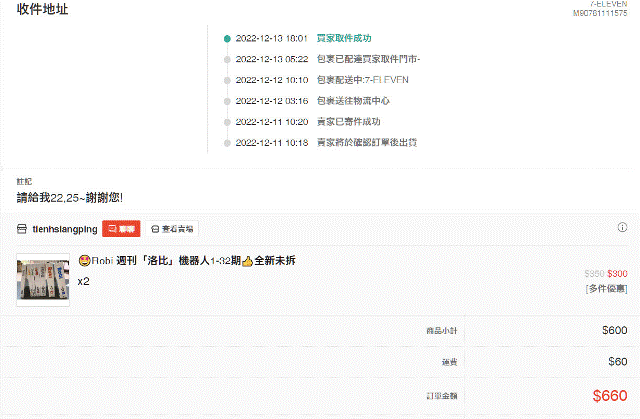The height and width of the screenshot is (419, 640).
Task: Open seller name tienhsiangping
Action: click(65, 229)
